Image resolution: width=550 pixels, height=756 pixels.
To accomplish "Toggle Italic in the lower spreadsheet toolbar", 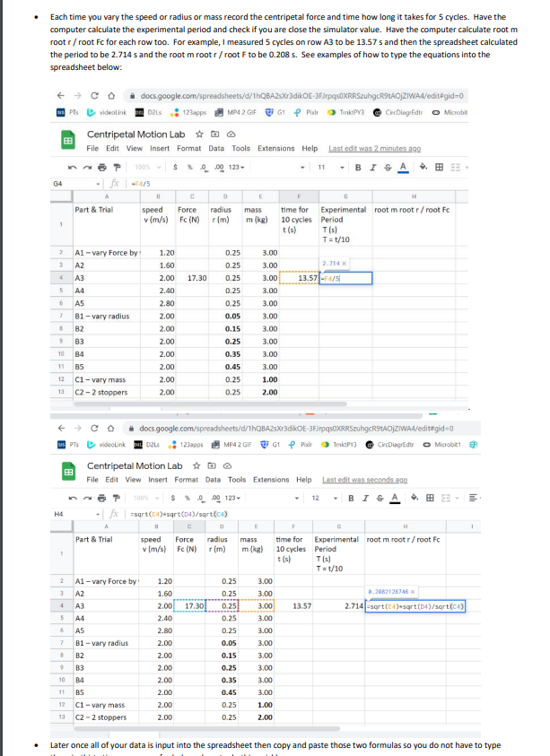I will (x=365, y=498).
